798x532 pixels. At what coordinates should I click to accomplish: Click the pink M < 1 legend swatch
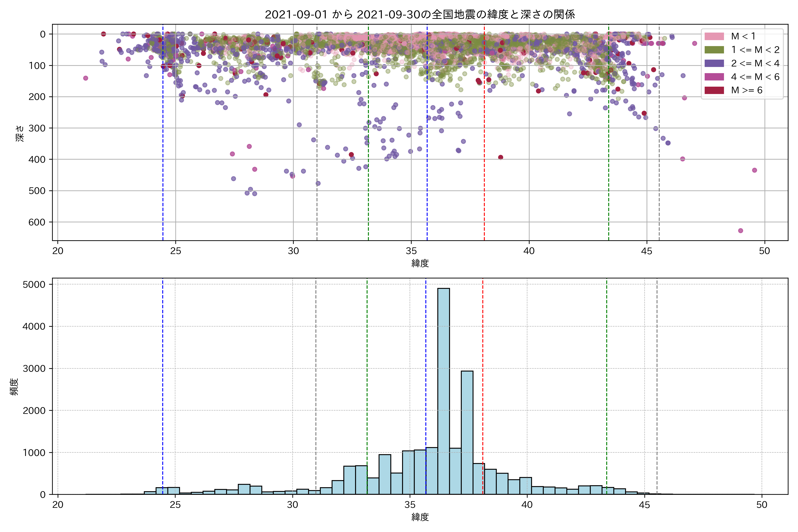(x=714, y=36)
